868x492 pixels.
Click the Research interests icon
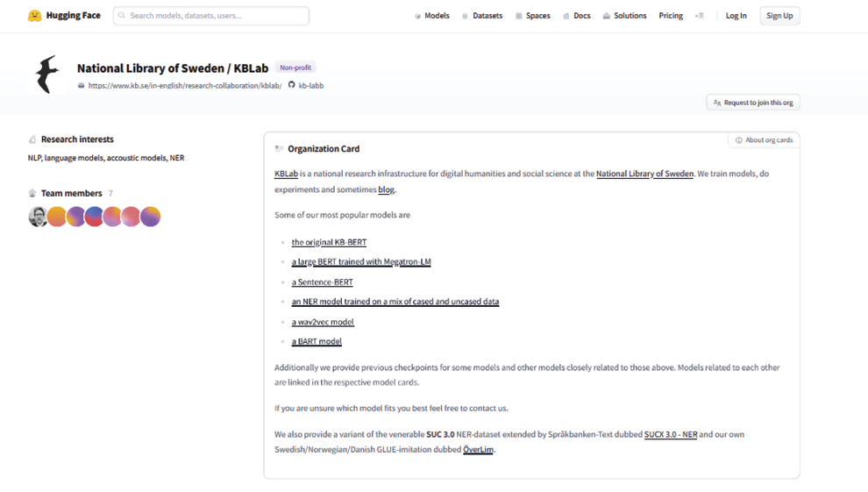tap(32, 139)
